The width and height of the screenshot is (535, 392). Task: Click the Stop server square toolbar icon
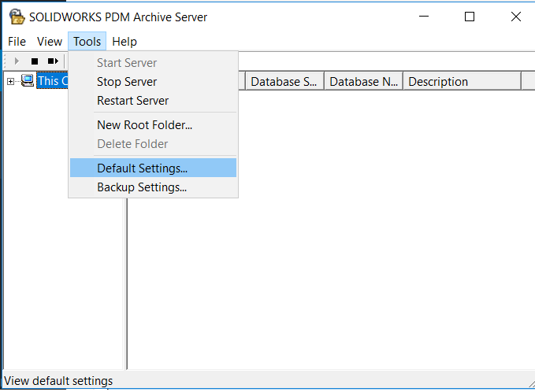(x=35, y=61)
